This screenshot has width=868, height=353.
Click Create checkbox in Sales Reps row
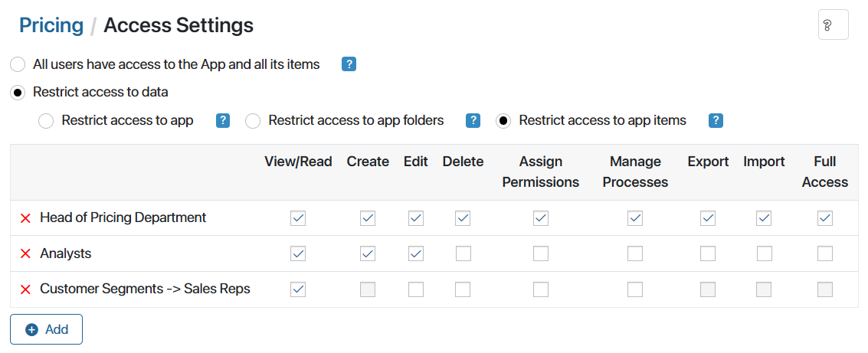pos(368,289)
